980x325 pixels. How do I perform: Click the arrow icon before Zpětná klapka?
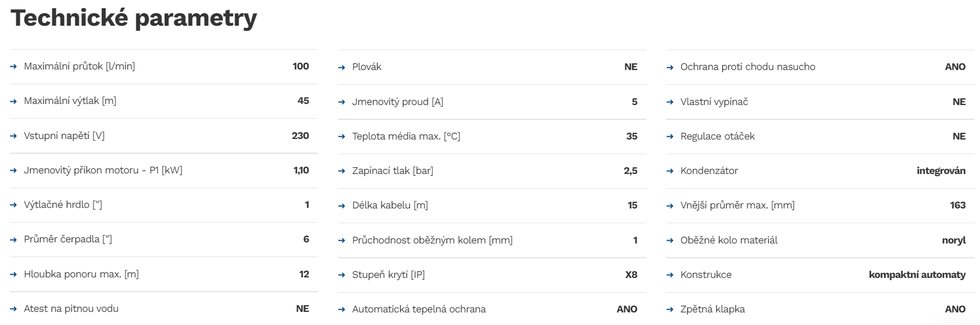click(670, 310)
